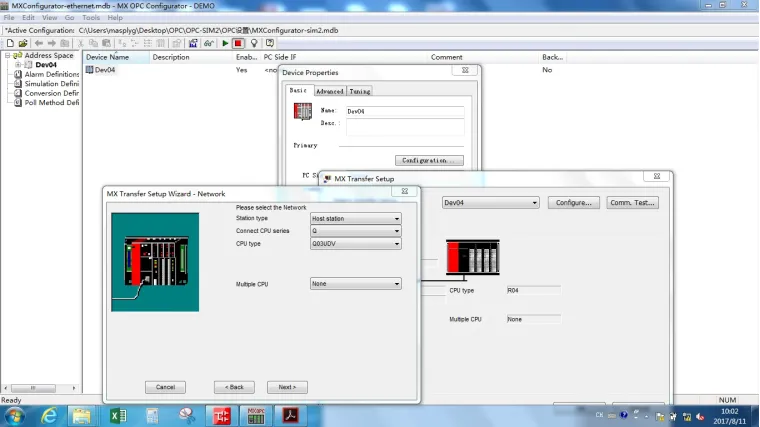Click the Properties toolbar icon
Image resolution: width=760 pixels, height=427 pixels.
176,43
